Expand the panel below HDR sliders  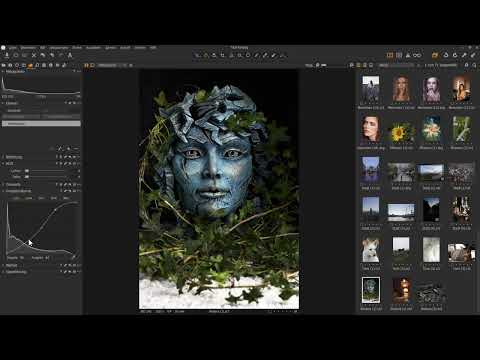(x=3, y=184)
